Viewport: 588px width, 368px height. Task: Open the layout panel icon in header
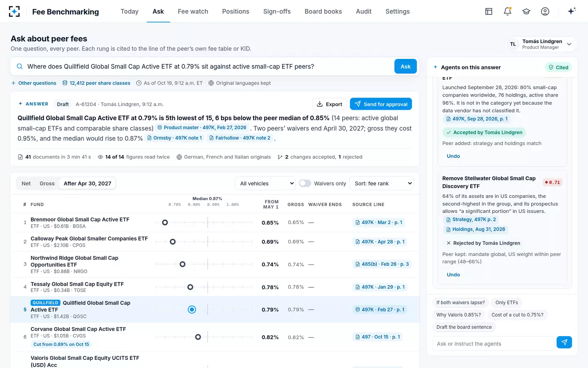(489, 11)
